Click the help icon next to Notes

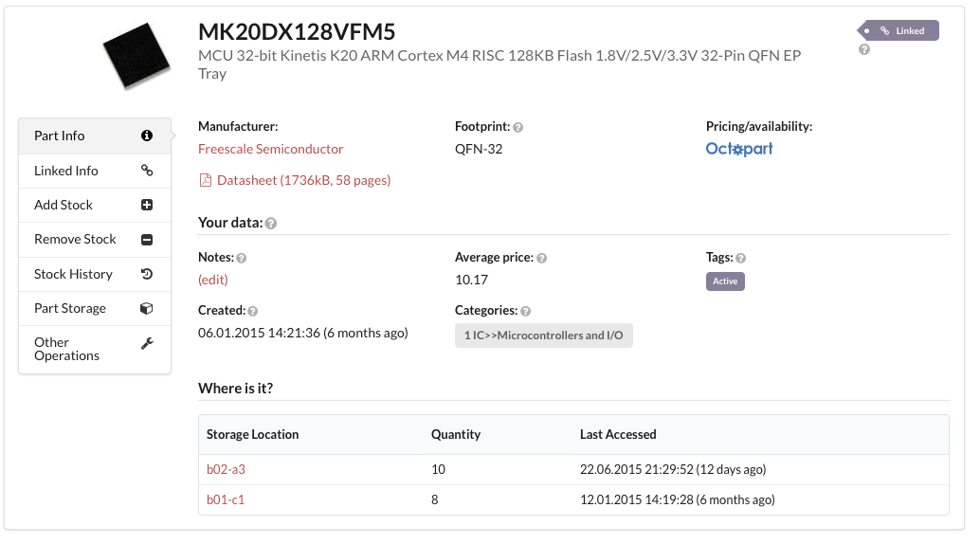coord(242,258)
